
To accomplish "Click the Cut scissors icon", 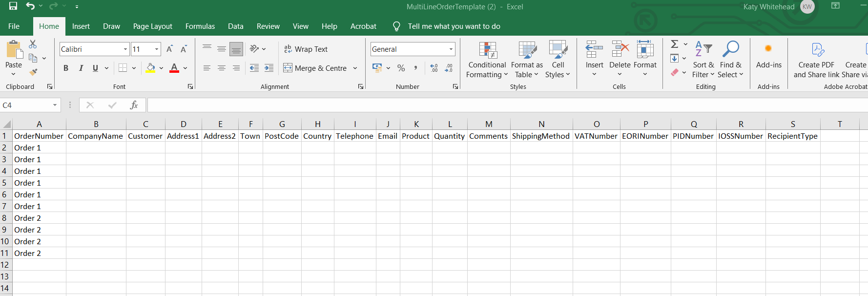I will point(33,44).
